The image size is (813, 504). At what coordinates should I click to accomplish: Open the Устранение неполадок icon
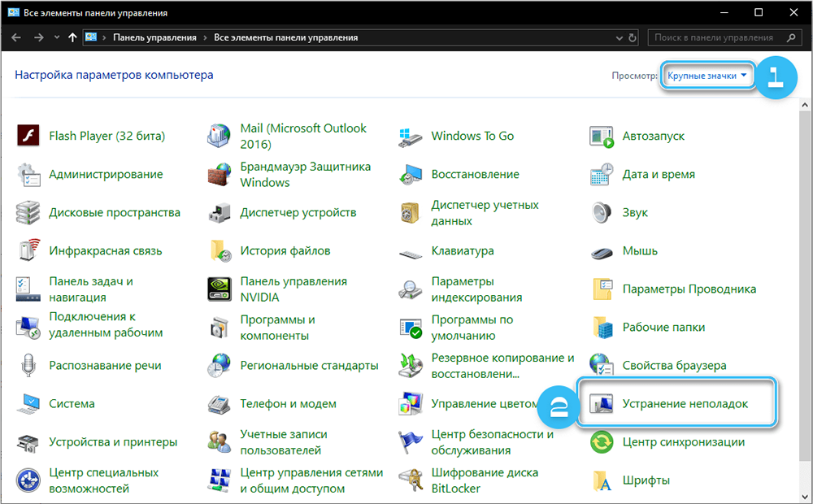click(602, 404)
